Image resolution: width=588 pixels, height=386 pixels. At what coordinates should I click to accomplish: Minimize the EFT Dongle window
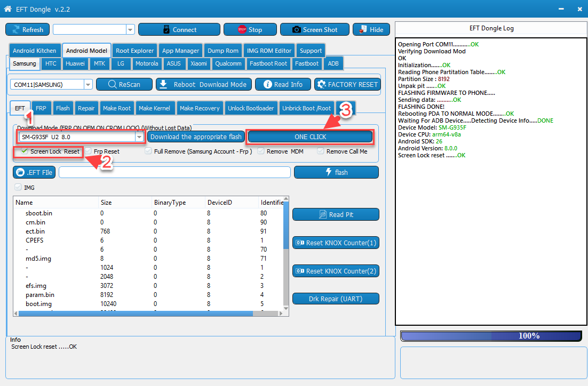click(561, 9)
